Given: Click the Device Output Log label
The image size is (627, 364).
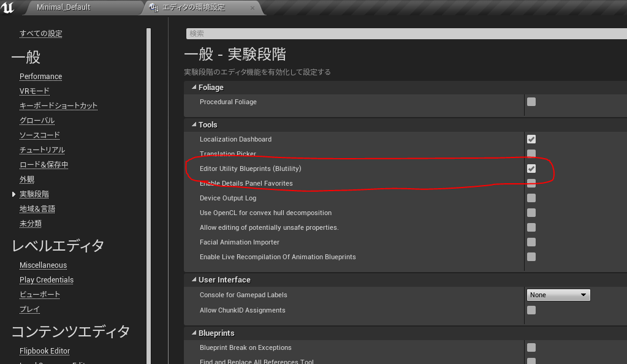Looking at the screenshot, I should (228, 198).
